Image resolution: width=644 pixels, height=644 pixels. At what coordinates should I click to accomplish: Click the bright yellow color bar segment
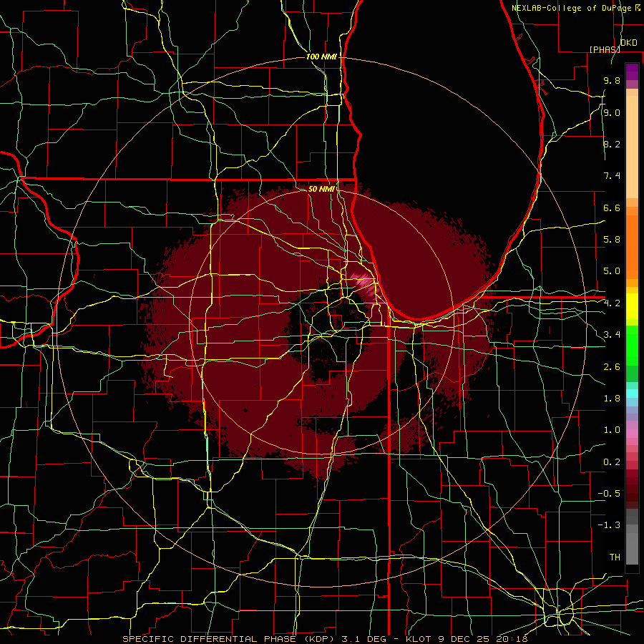(632, 306)
